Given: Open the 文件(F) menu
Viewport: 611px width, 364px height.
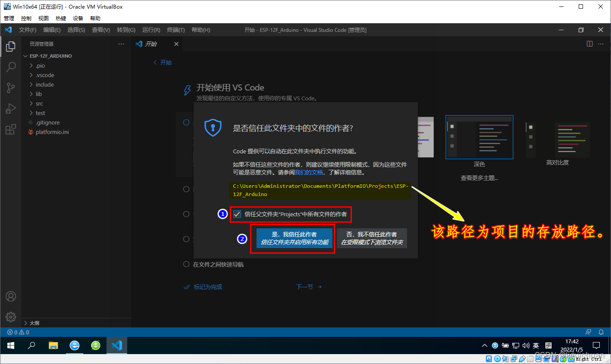Looking at the screenshot, I should click(28, 30).
